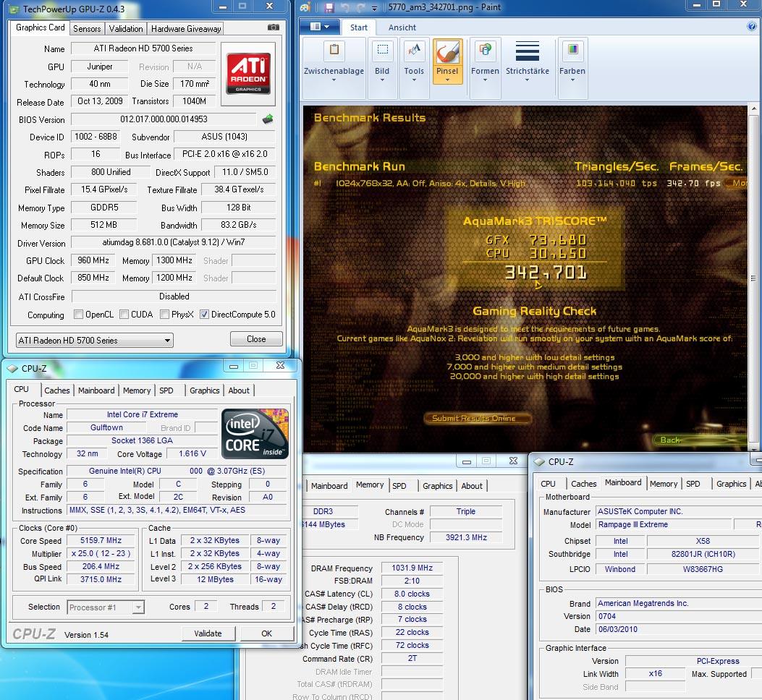Click the Paint application icon in title bar
This screenshot has width=762, height=700.
(305, 7)
